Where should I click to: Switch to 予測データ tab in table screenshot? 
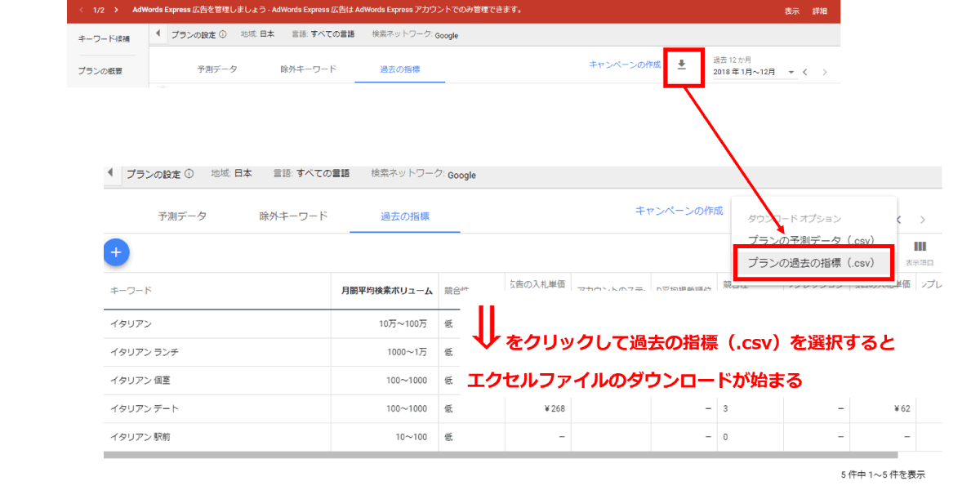[182, 216]
